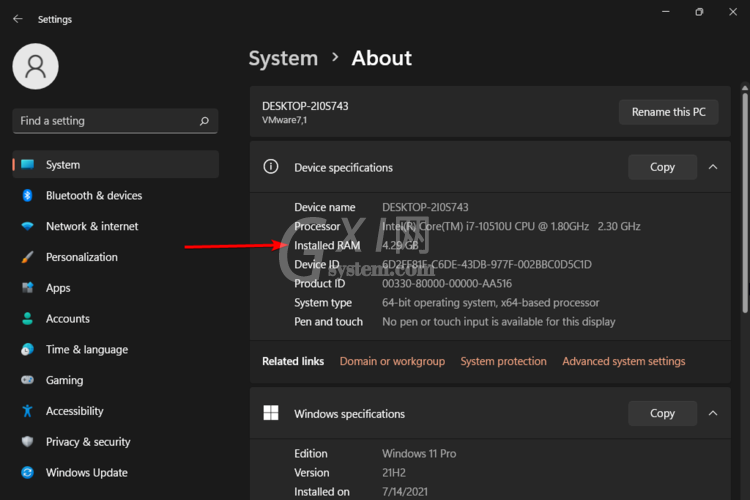The height and width of the screenshot is (500, 750).
Task: Open the user profile avatar
Action: [35, 66]
